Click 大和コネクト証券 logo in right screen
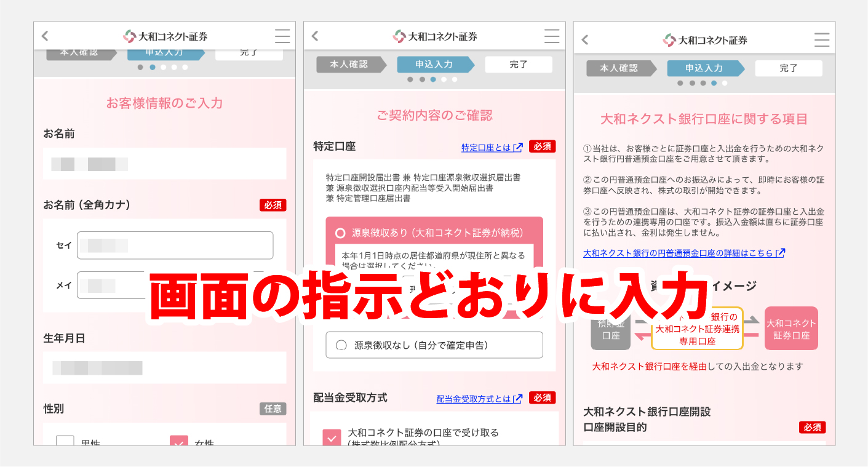Image resolution: width=868 pixels, height=467 pixels. click(x=705, y=40)
